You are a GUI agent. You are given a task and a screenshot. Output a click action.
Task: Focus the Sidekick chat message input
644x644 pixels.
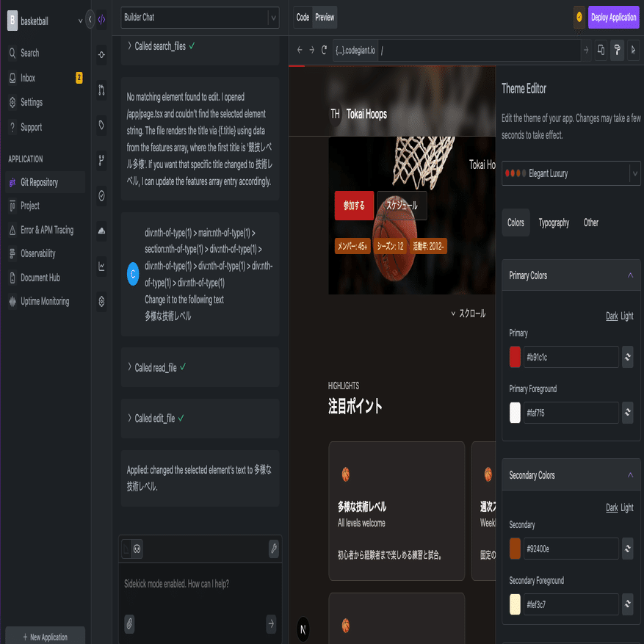[x=200, y=584]
